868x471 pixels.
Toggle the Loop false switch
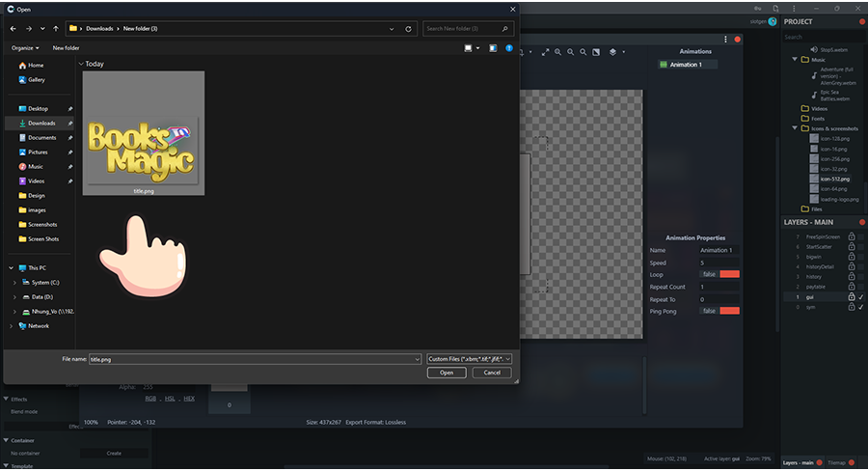pyautogui.click(x=720, y=274)
